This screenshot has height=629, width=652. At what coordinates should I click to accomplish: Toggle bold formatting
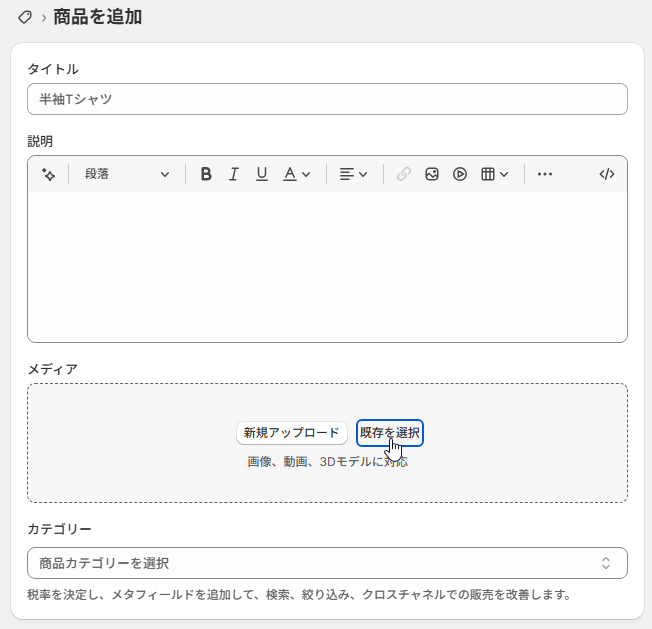click(206, 174)
